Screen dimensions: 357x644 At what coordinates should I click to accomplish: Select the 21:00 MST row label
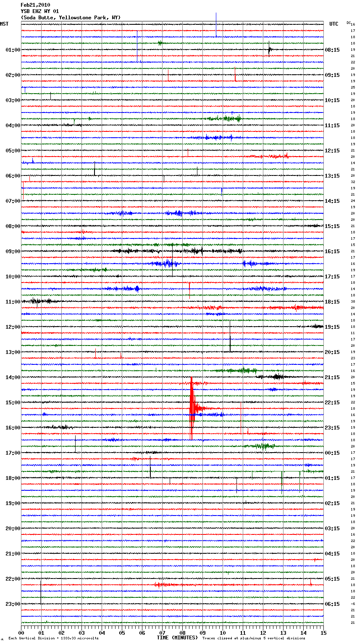[x=13, y=554]
